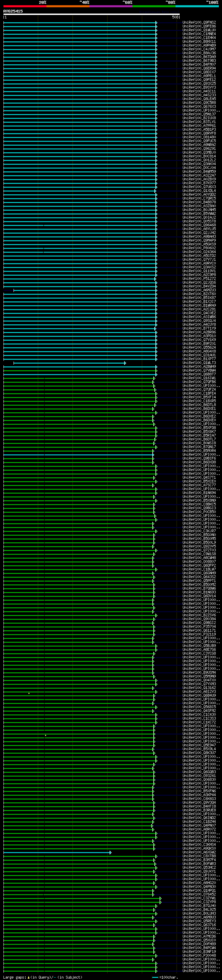
Task: Select hit label UniRef100_C1MNE4
Action: click(199, 34)
